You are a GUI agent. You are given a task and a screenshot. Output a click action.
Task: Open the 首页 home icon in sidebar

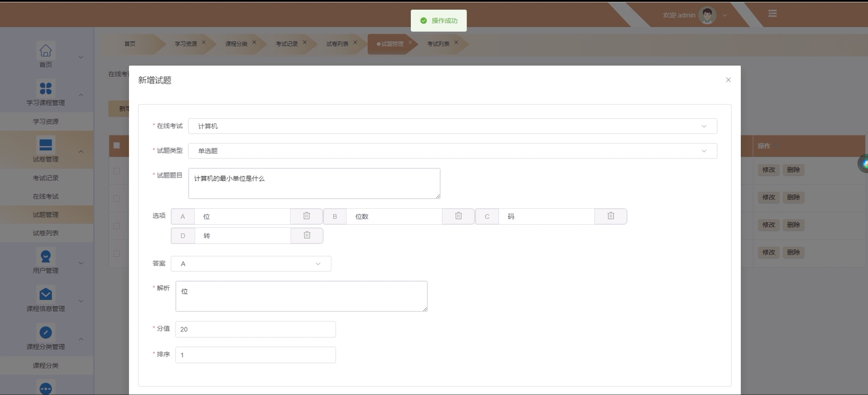[x=46, y=50]
